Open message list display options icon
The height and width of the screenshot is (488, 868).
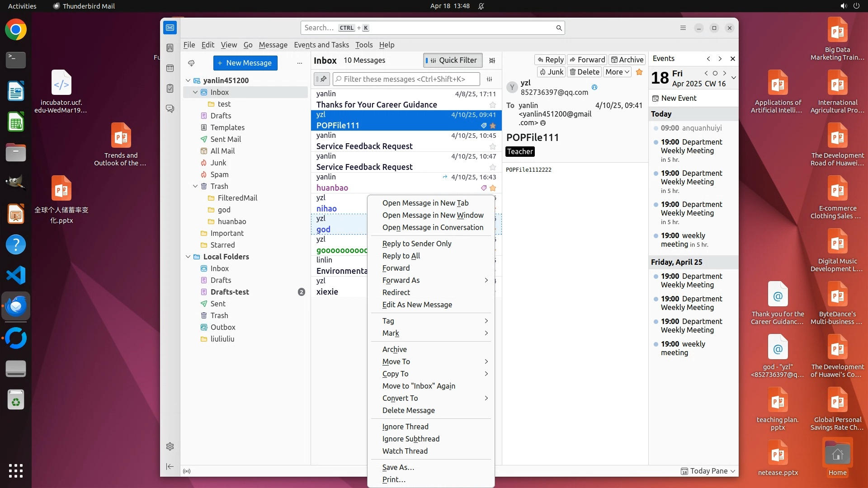pos(492,61)
